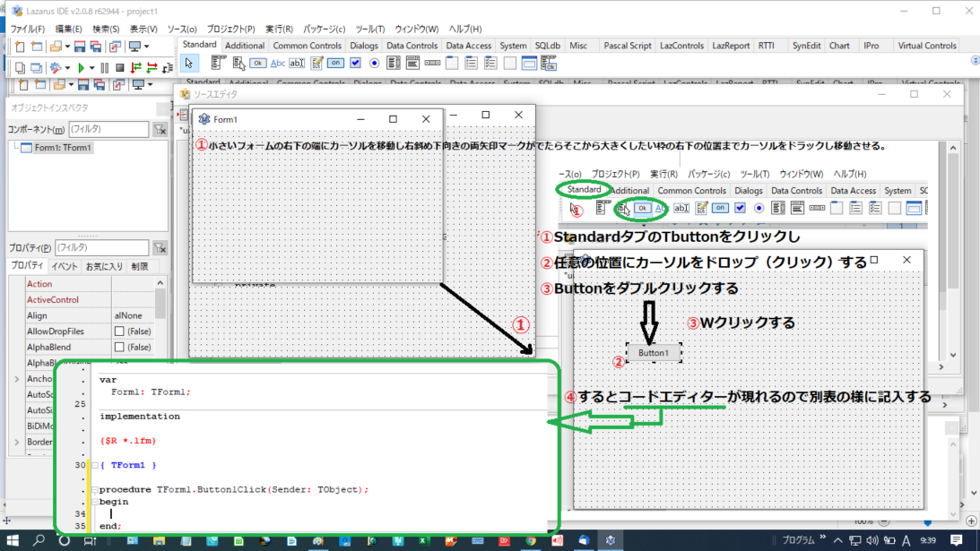The image size is (980, 551).
Task: Click the View Units icon
Action: [x=20, y=67]
